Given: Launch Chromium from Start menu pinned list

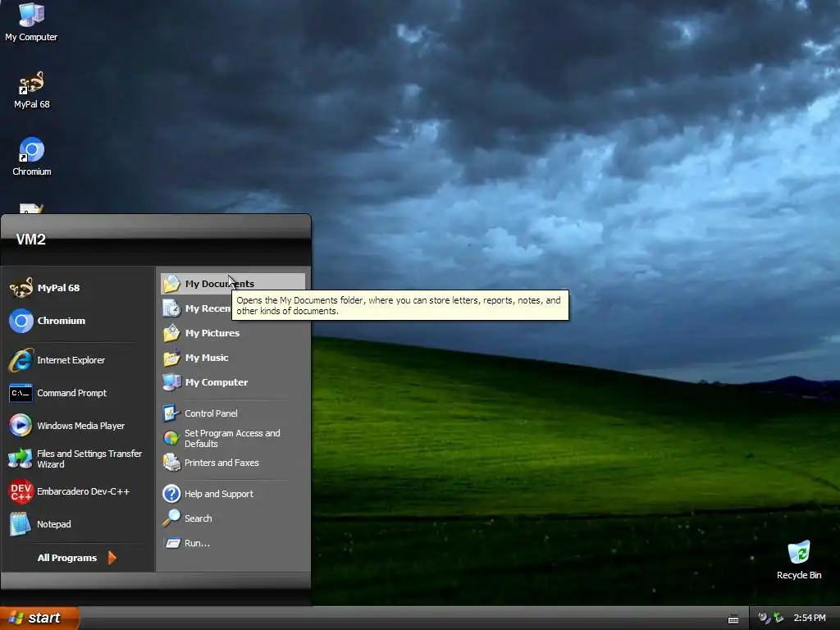Looking at the screenshot, I should 78,321.
